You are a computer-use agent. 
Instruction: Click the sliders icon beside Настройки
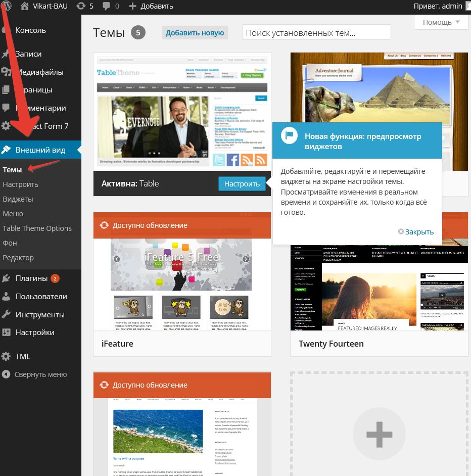click(6, 332)
